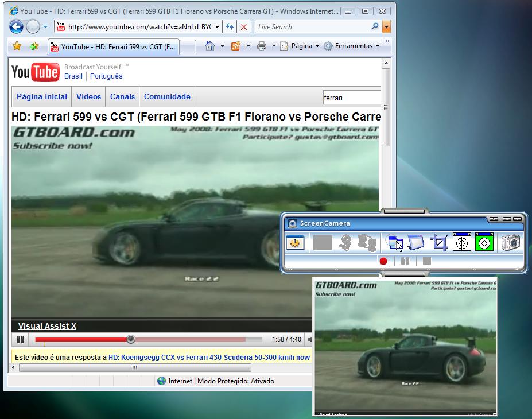The image size is (532, 419).
Task: Click the video progress slider handle
Action: click(x=131, y=339)
